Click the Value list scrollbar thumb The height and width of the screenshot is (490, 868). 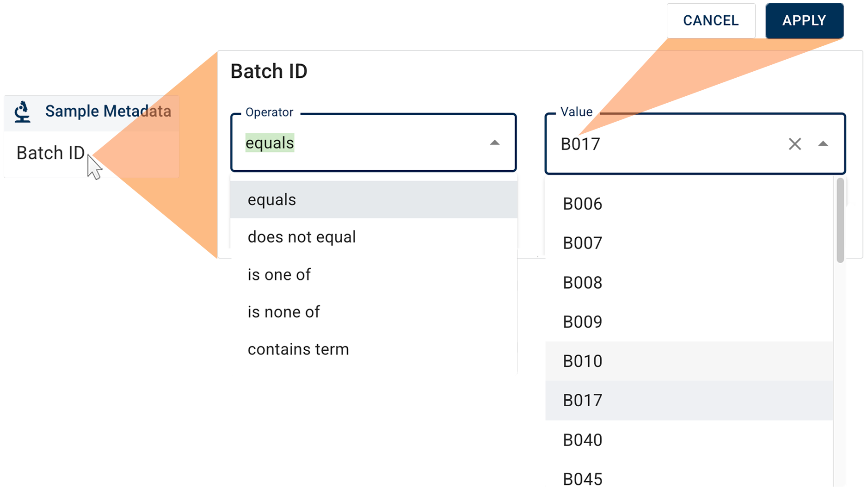point(840,220)
